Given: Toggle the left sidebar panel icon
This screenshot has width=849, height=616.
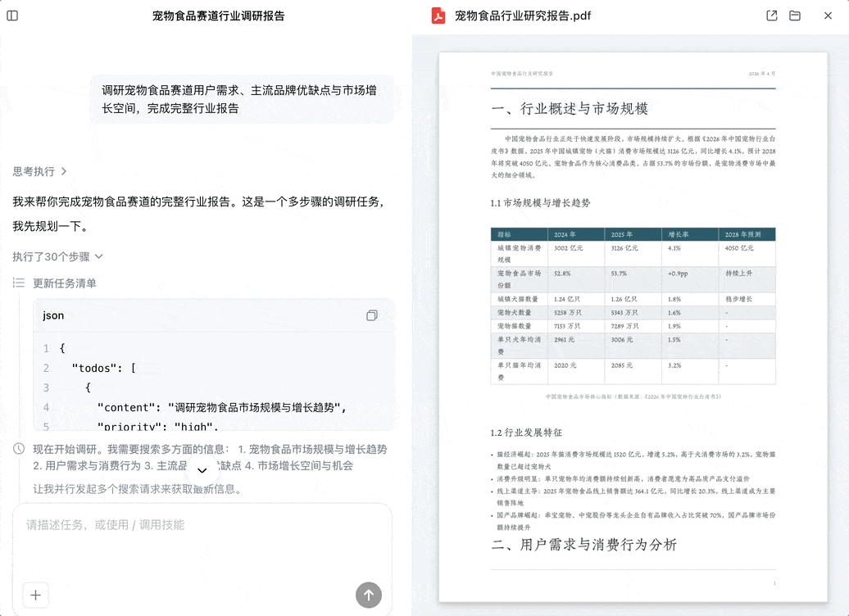Looking at the screenshot, I should (11, 16).
